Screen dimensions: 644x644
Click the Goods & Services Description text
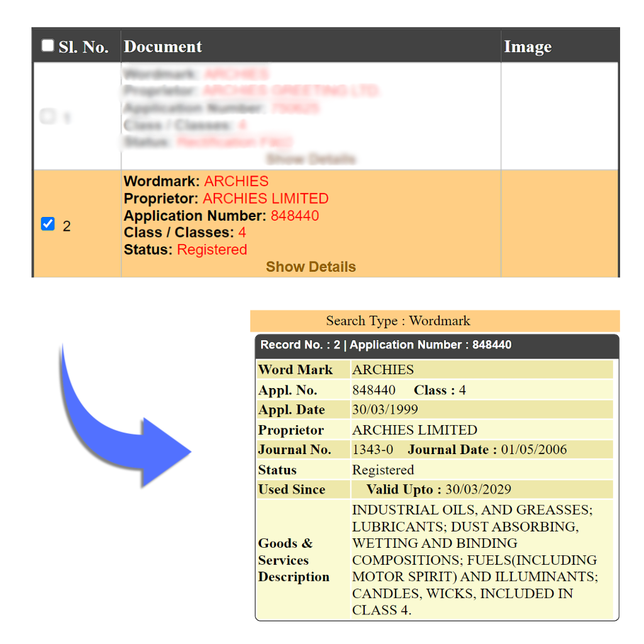pyautogui.click(x=475, y=559)
